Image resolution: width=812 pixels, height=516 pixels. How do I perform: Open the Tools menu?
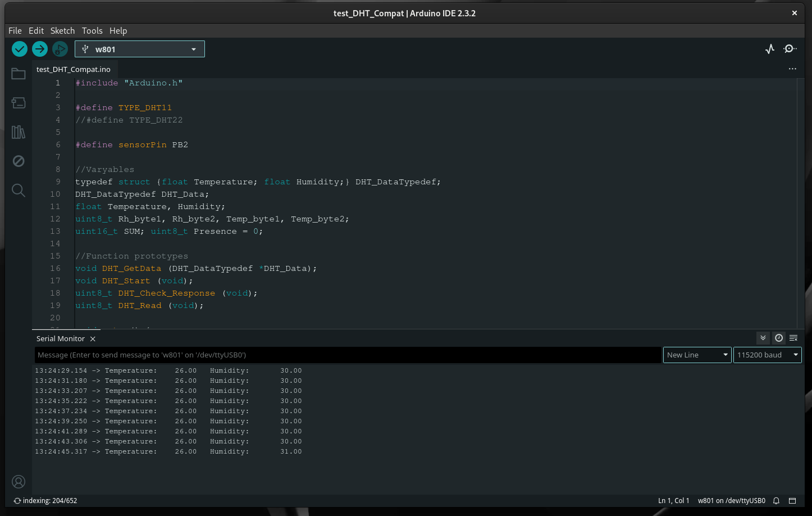point(92,31)
